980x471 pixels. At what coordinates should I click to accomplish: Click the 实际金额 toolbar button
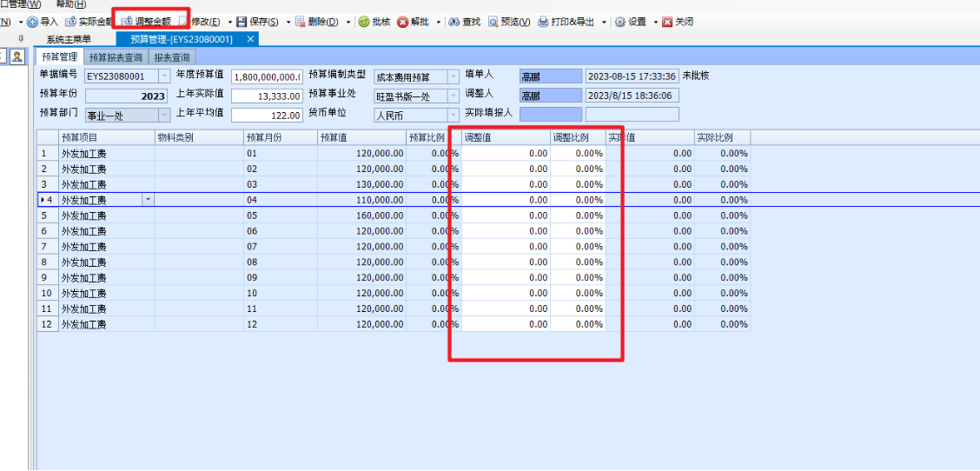coord(89,22)
